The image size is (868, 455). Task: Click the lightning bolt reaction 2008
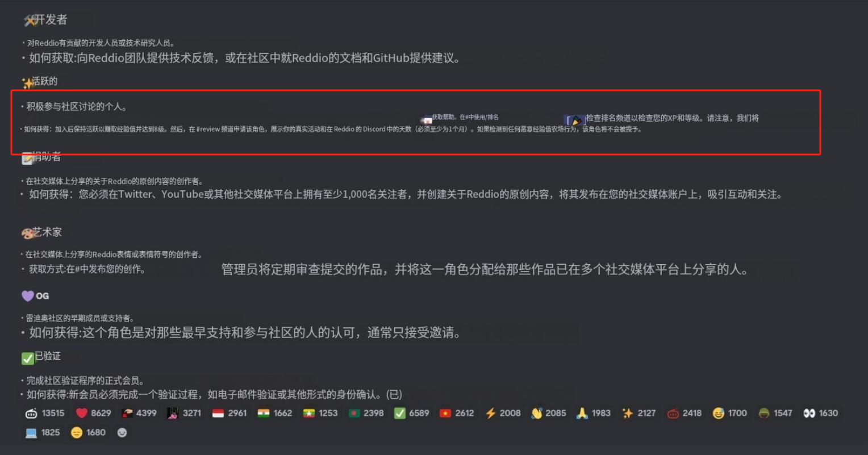tap(503, 414)
